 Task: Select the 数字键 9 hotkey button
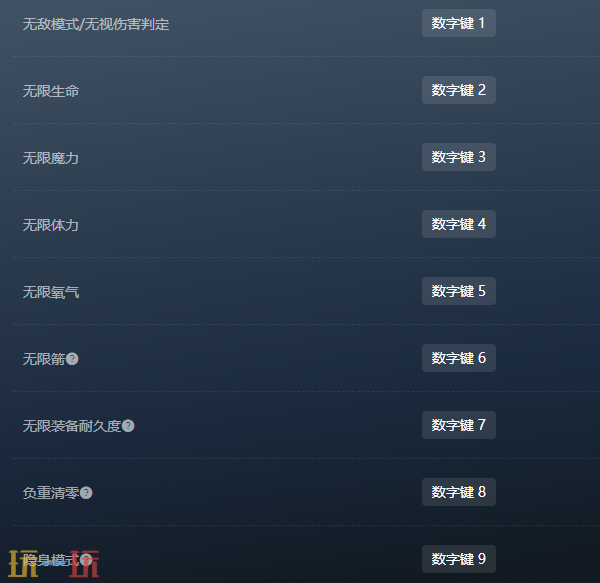459,559
